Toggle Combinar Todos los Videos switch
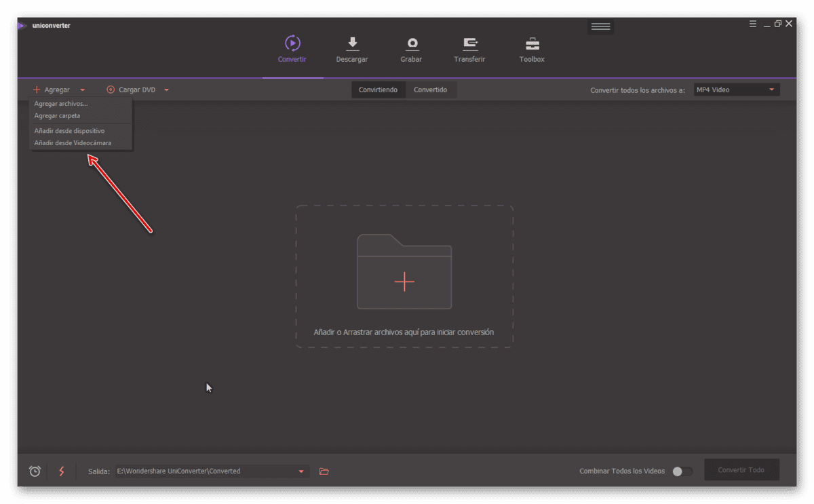The height and width of the screenshot is (504, 814). point(682,471)
